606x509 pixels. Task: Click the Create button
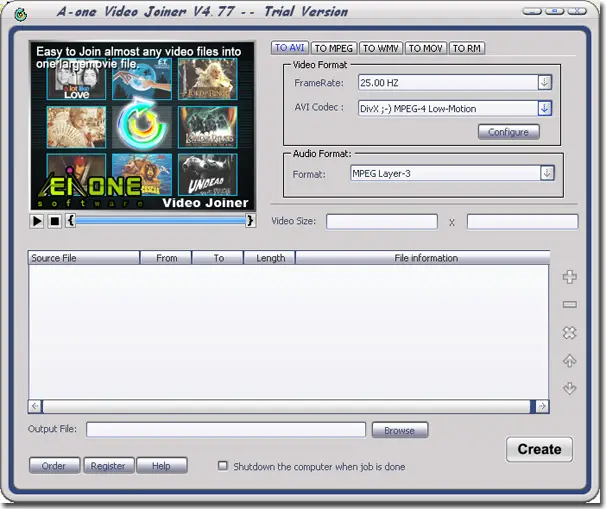(539, 449)
